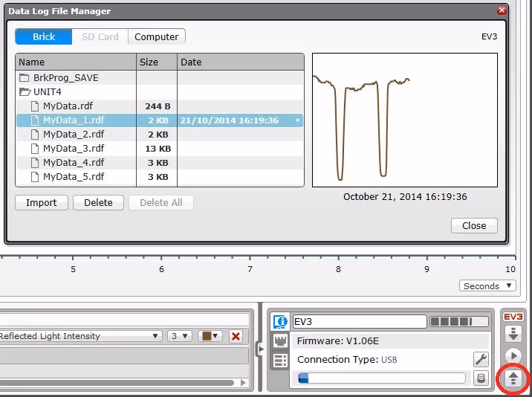
Task: Select the MyData.rdf file
Action: pyautogui.click(x=68, y=106)
